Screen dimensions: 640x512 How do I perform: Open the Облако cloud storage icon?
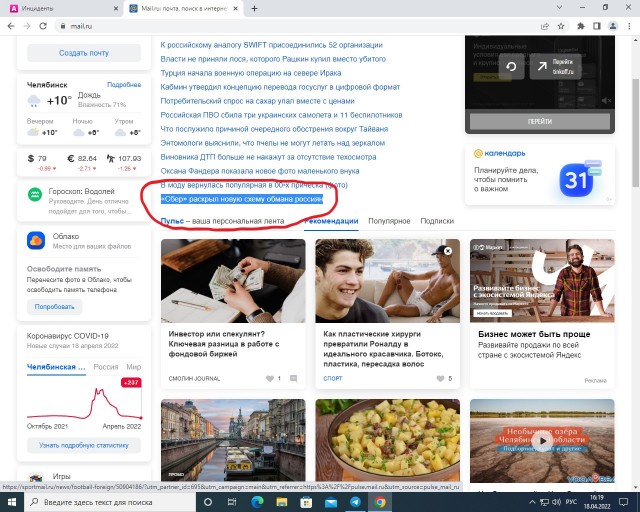(x=34, y=240)
